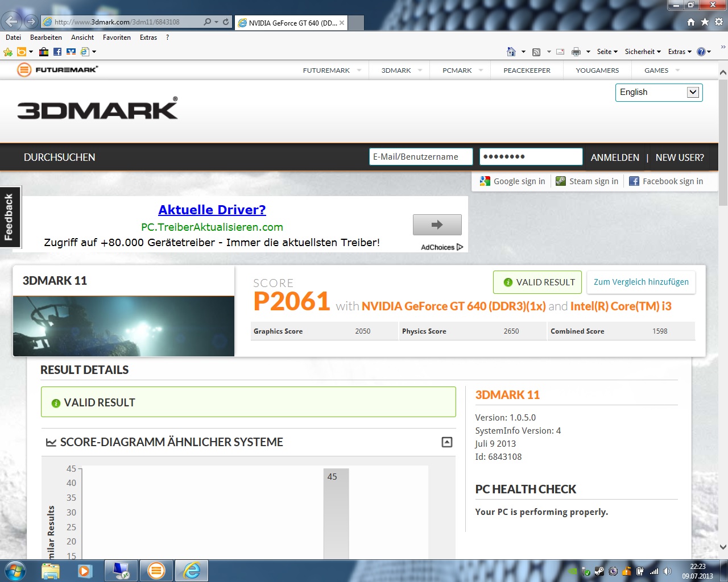Screen dimensions: 728x582
Task: Open the Aktuelle Driver? ad link
Action: (212, 210)
